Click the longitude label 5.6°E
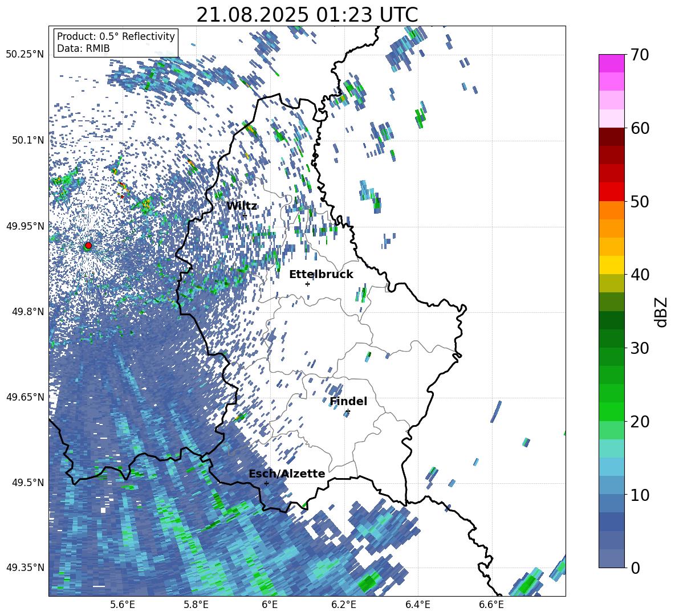 123,605
